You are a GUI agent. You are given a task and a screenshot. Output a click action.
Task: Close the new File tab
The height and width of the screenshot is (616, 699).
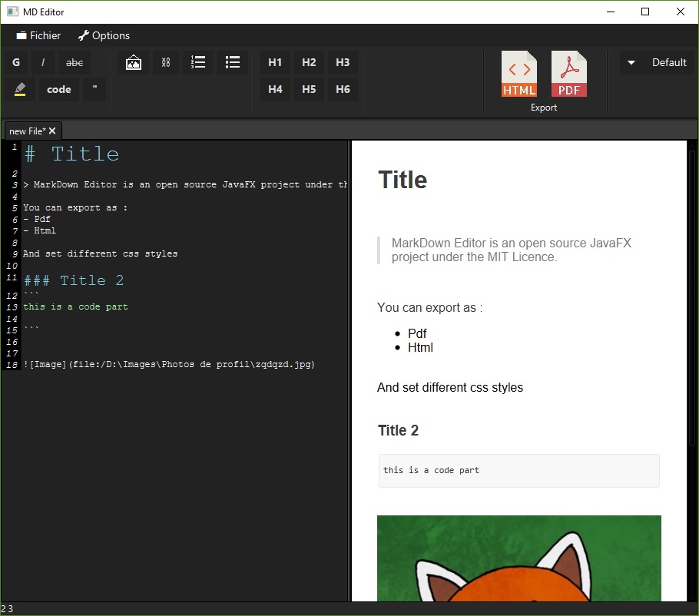[x=52, y=131]
